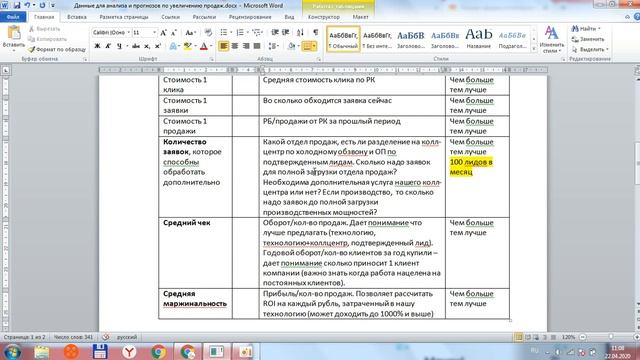
Task: Open the Font dialog launcher
Action: pos(212,60)
